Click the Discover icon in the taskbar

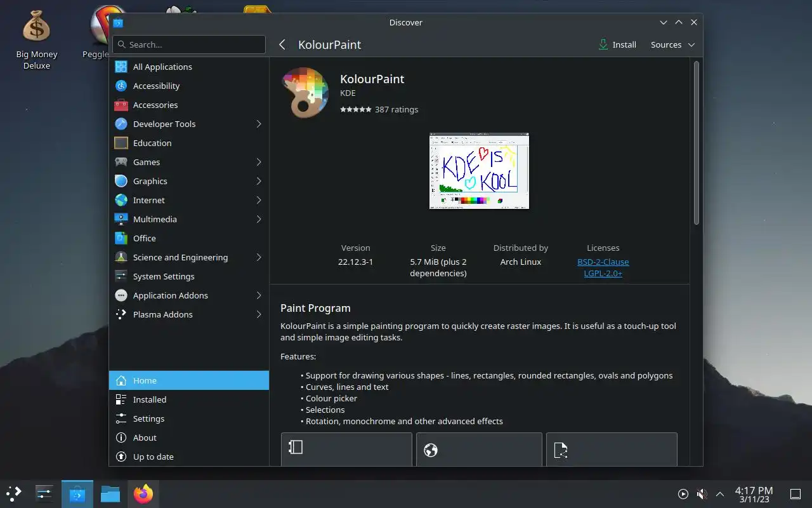tap(77, 493)
